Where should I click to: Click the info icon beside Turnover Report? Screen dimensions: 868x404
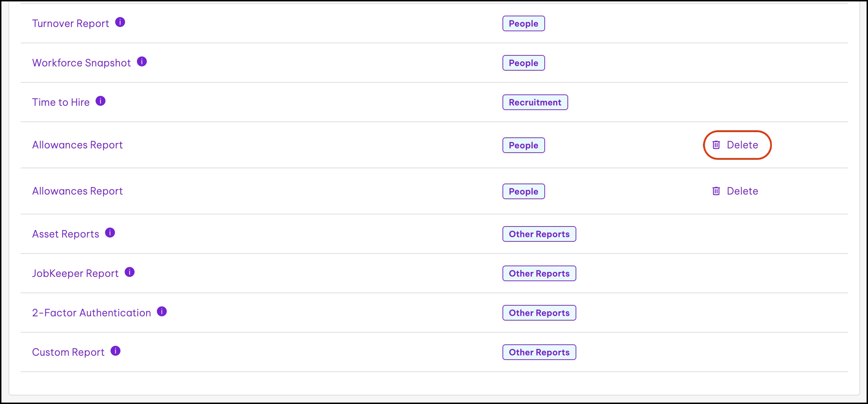point(120,22)
